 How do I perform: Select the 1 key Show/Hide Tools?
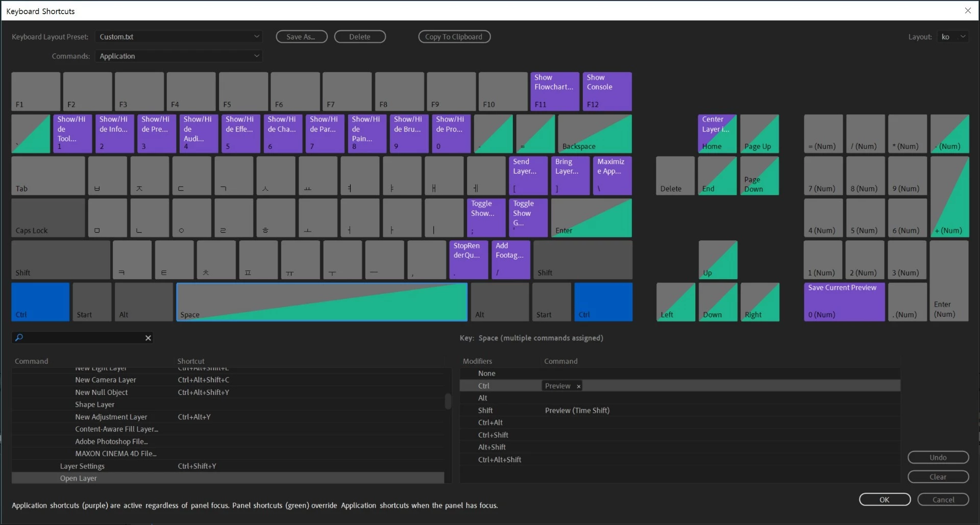tap(72, 134)
